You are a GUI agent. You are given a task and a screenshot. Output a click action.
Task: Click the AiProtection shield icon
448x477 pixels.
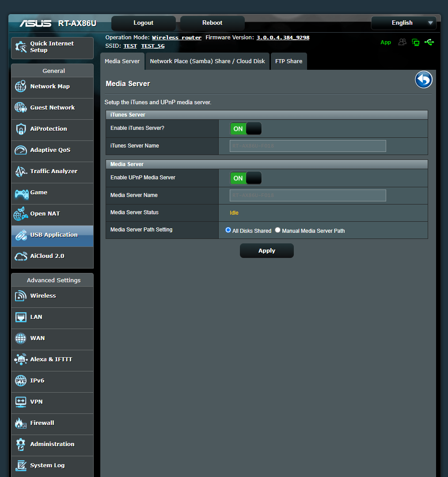[x=21, y=129]
